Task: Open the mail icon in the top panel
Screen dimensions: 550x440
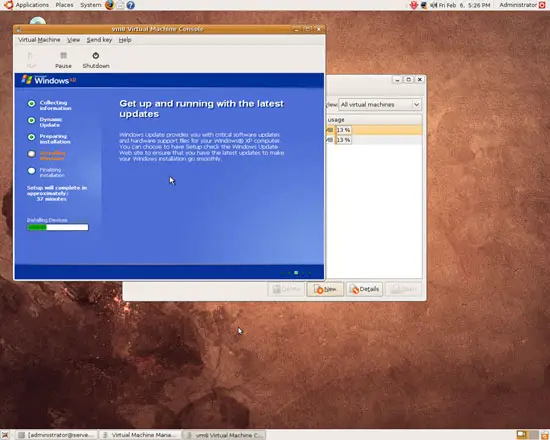Action: (120, 5)
